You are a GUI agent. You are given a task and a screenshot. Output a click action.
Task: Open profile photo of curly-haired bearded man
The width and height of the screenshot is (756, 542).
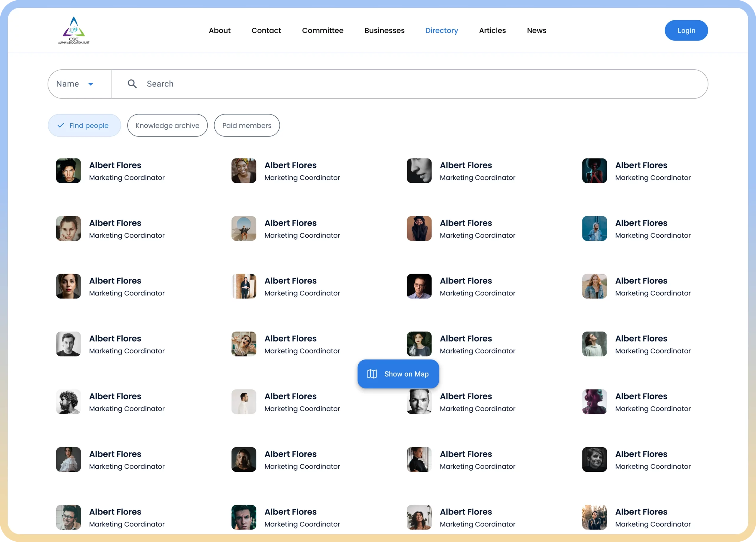(68, 401)
